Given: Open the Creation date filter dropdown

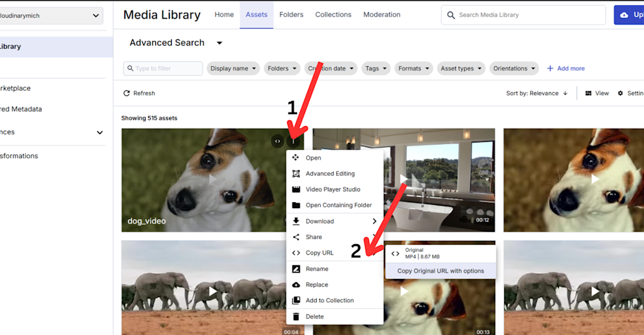Looking at the screenshot, I should 330,68.
